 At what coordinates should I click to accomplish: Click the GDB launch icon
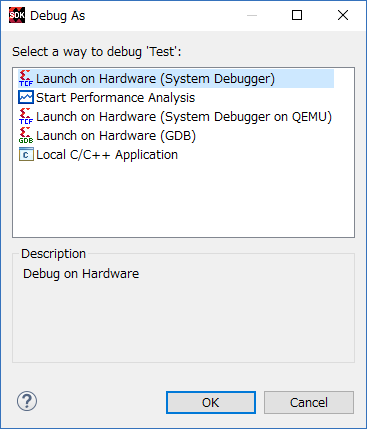point(26,135)
